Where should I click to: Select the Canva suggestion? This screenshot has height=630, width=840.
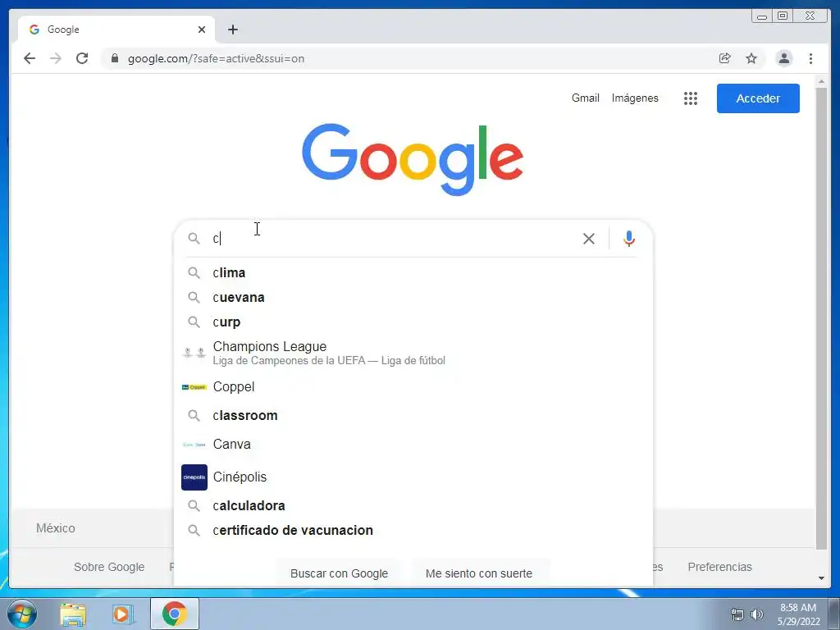[413, 444]
